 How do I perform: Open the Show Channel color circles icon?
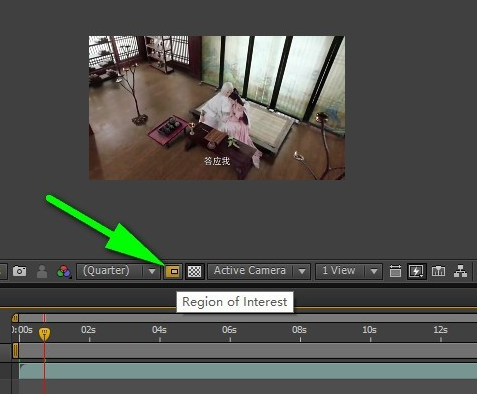(64, 271)
